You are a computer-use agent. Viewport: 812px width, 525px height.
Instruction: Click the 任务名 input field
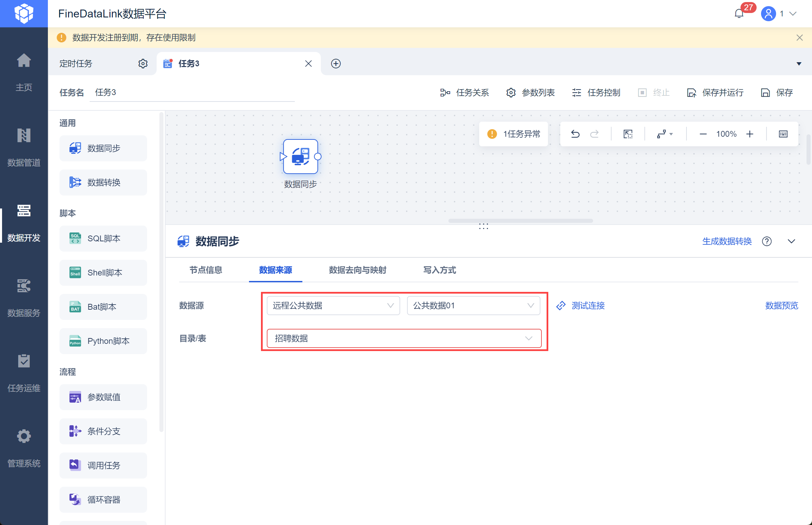[x=192, y=92]
